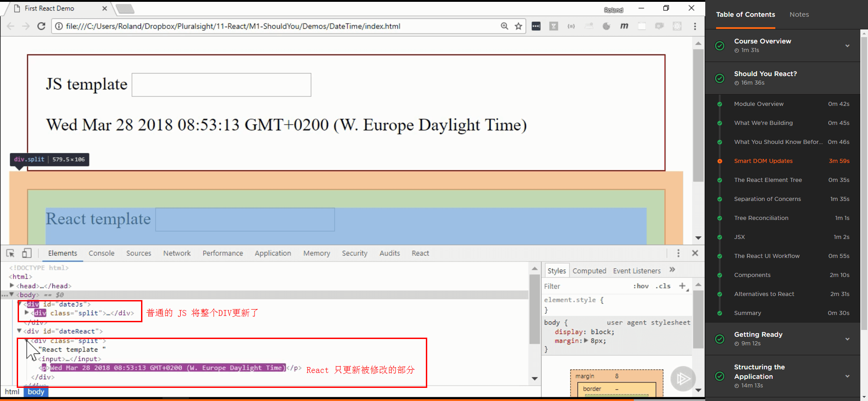
Task: Show more Styles pane tabs chevron
Action: (672, 270)
